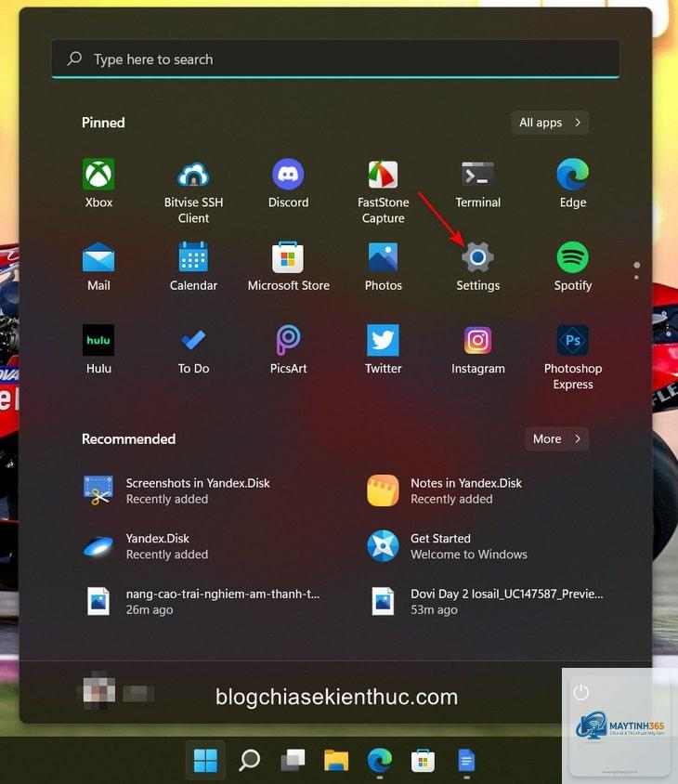Image resolution: width=678 pixels, height=784 pixels.
Task: Focus the Type here to search field
Action: click(335, 59)
